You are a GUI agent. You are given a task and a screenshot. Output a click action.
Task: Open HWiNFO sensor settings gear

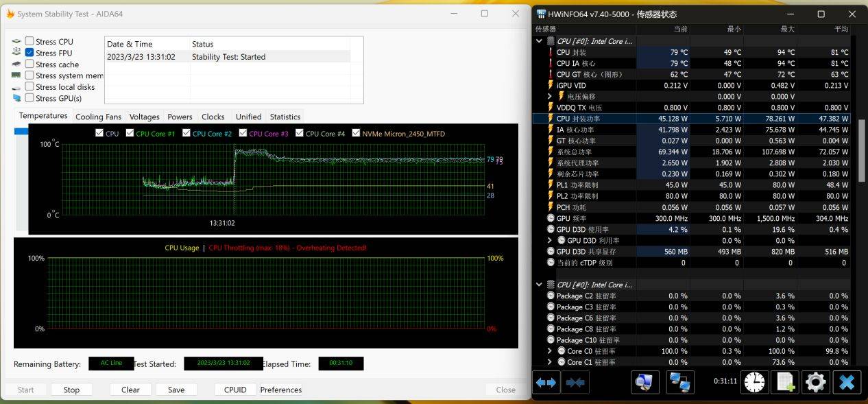point(816,382)
